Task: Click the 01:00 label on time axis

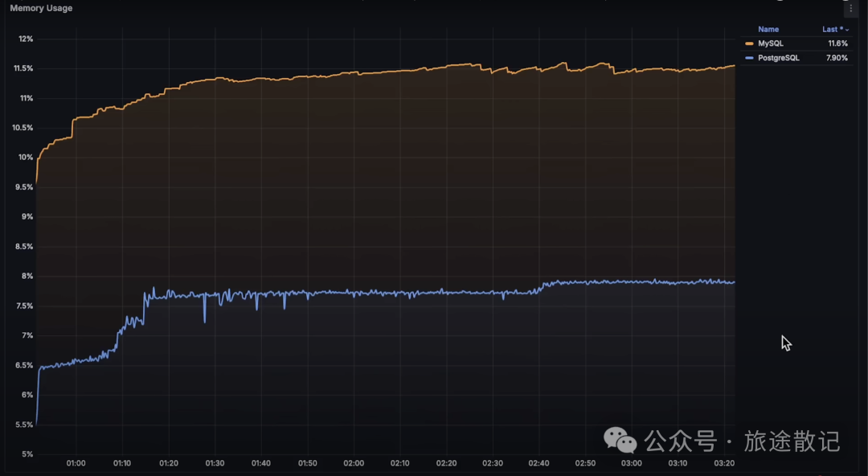Action: pos(76,463)
